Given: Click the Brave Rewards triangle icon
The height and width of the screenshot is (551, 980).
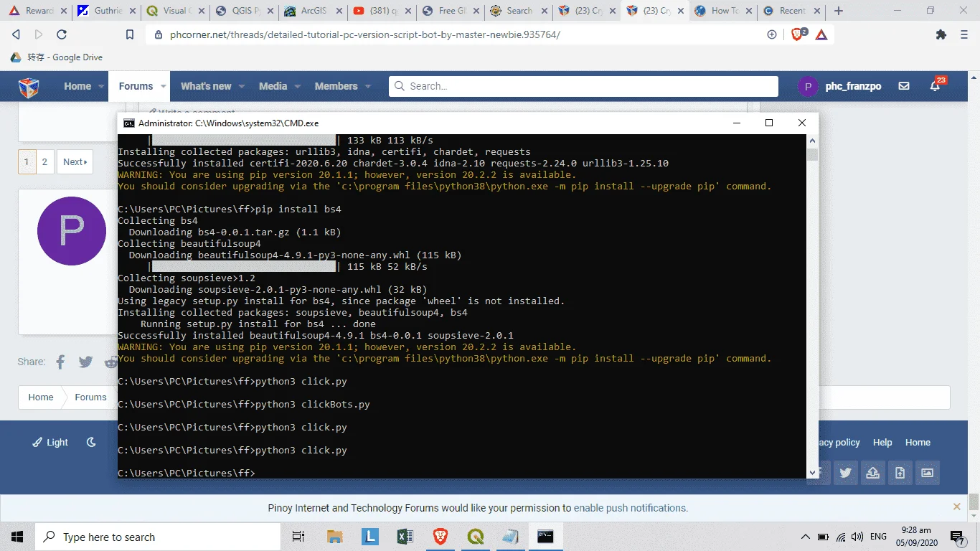Looking at the screenshot, I should [x=821, y=34].
